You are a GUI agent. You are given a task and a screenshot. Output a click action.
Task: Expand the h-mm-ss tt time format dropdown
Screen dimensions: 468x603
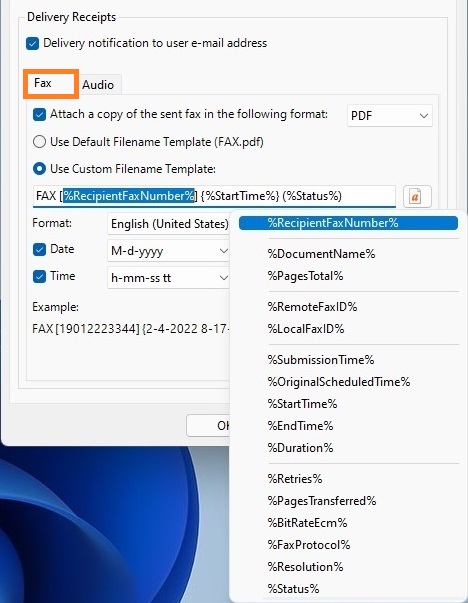[x=168, y=278]
